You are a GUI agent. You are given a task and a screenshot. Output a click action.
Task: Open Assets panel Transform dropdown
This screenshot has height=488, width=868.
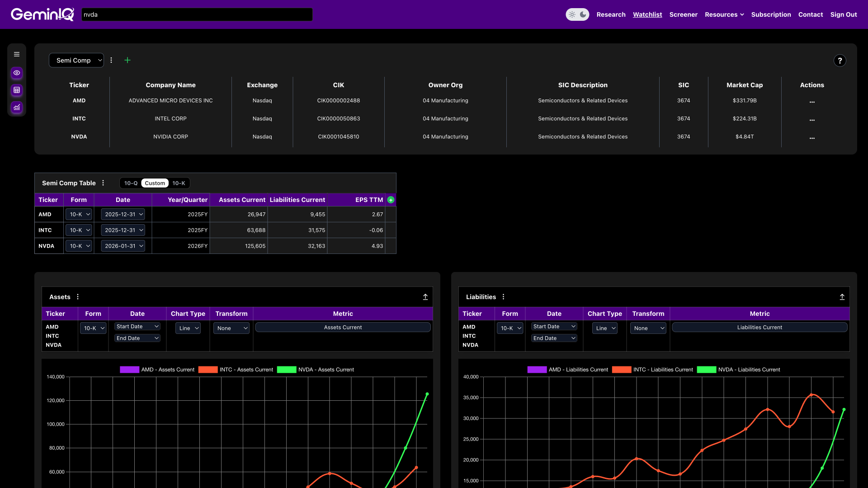coord(231,328)
